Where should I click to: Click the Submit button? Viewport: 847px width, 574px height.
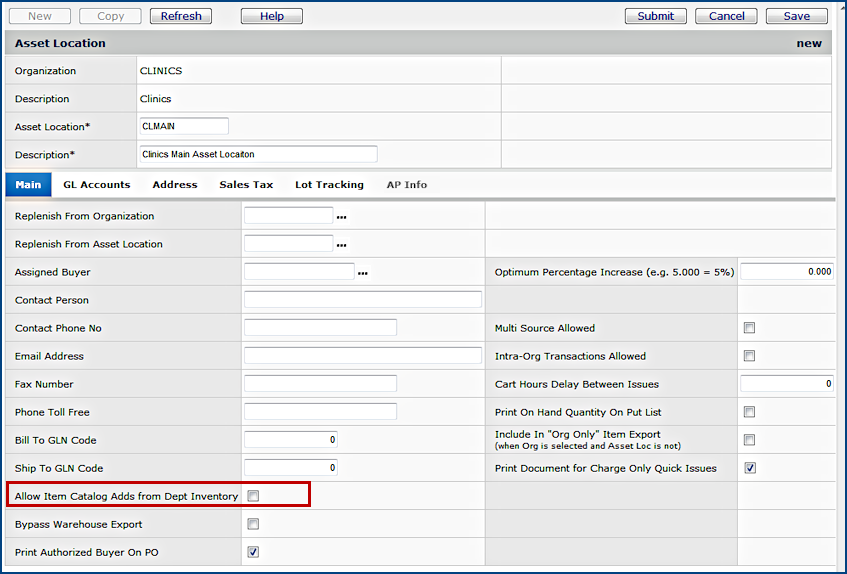pos(656,16)
